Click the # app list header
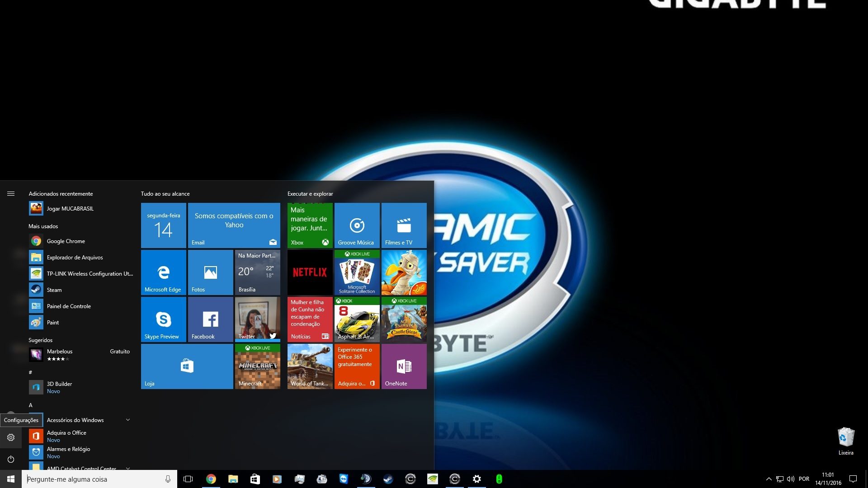The image size is (868, 488). (30, 373)
